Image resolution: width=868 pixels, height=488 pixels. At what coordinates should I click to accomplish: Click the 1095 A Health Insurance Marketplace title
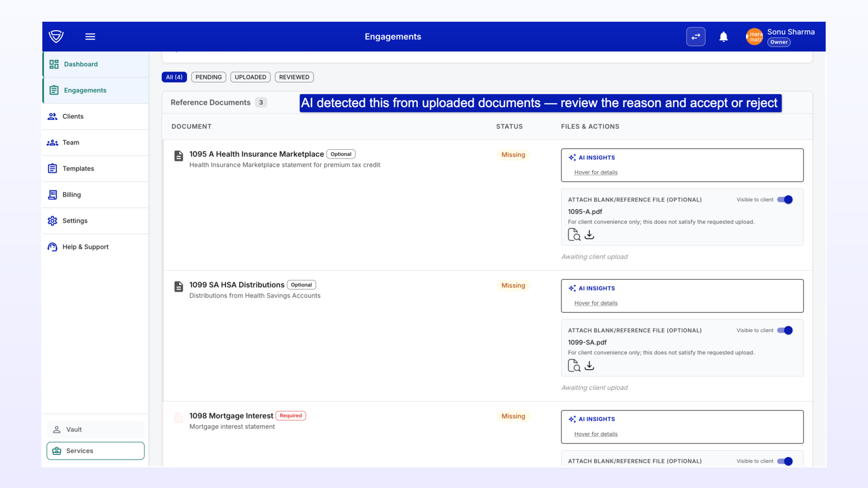pos(257,154)
